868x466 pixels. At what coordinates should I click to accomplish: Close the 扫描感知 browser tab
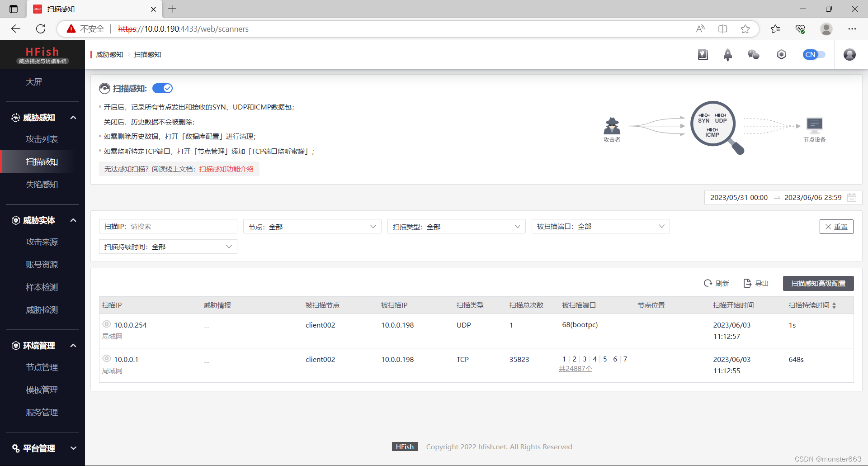[x=153, y=9]
